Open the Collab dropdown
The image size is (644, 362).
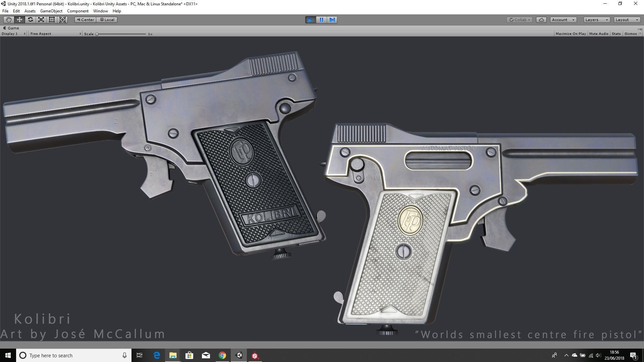[520, 20]
